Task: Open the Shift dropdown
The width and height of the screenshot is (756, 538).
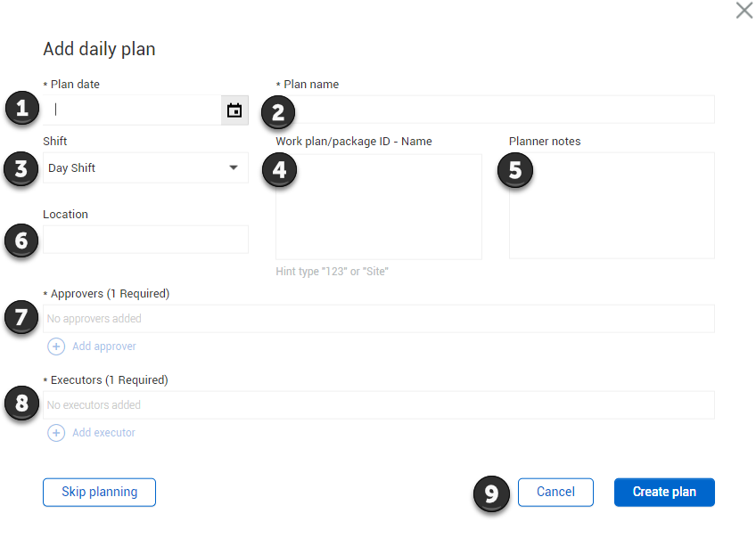Action: 145,167
